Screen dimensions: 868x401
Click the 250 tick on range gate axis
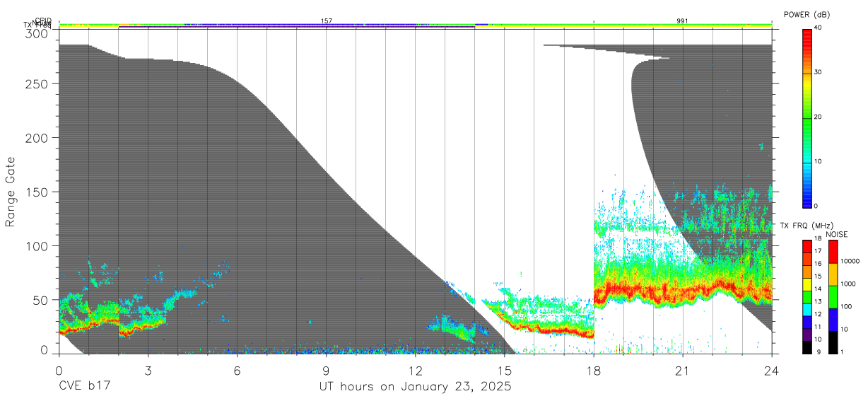click(37, 83)
